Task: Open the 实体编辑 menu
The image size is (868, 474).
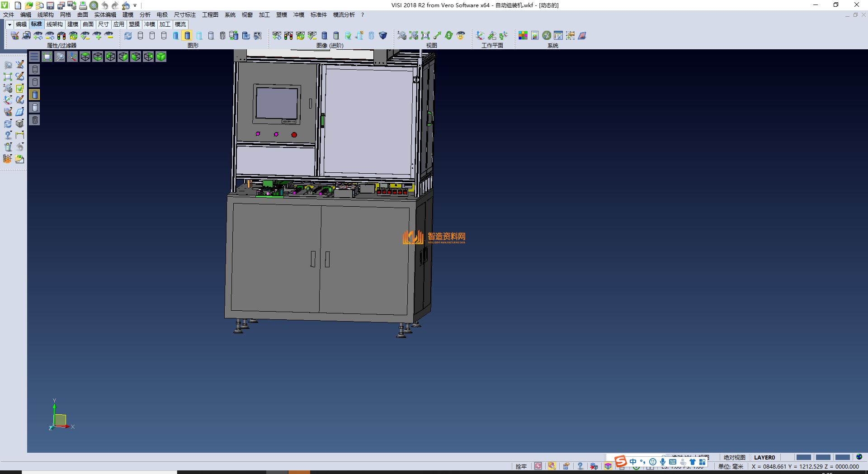Action: (x=105, y=15)
